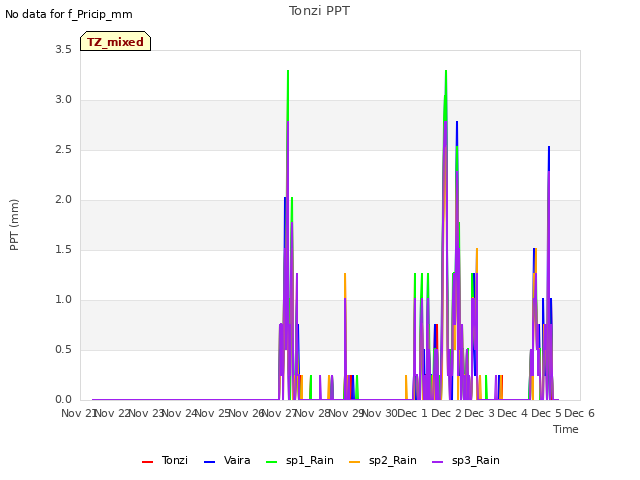Screen dimensions: 640x480
Task: Click the 0.0 y-axis tick label
Action: coord(63,400)
